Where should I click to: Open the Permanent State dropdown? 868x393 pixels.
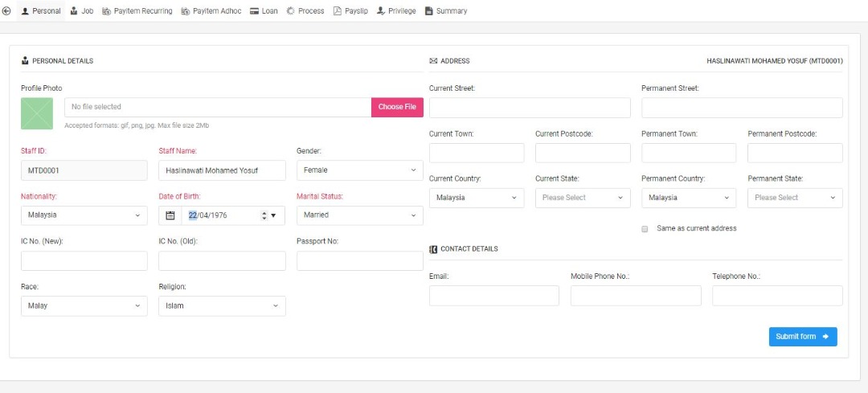pyautogui.click(x=796, y=199)
